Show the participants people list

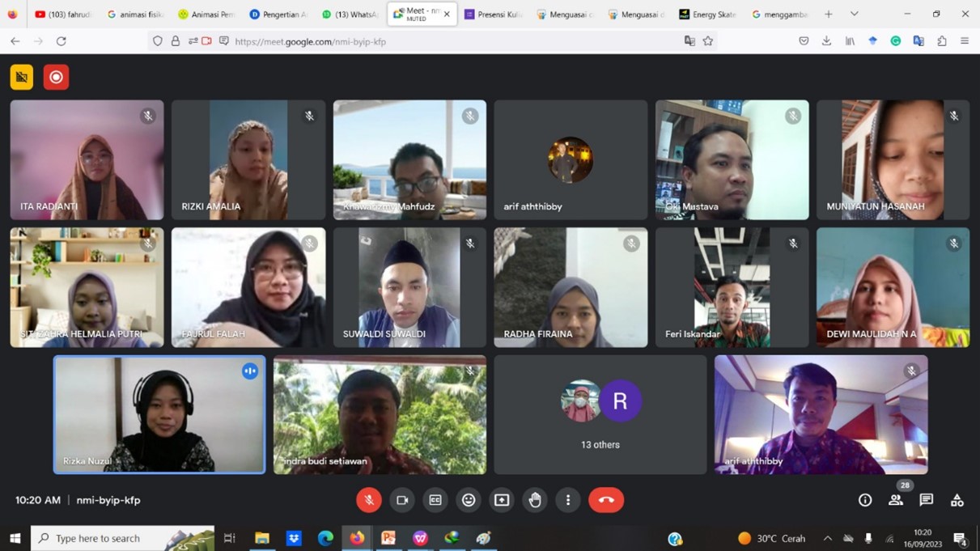895,501
